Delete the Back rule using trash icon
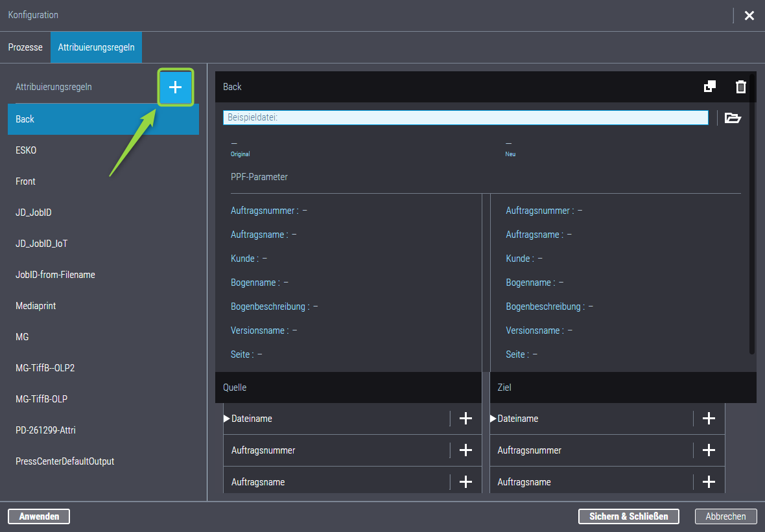Viewport: 765px width, 532px height. [x=740, y=87]
